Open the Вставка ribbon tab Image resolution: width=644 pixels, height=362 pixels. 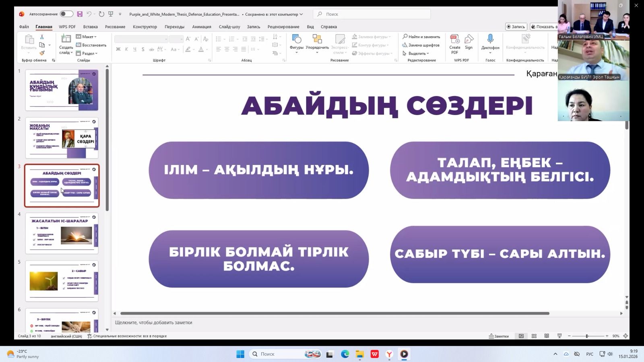[90, 27]
